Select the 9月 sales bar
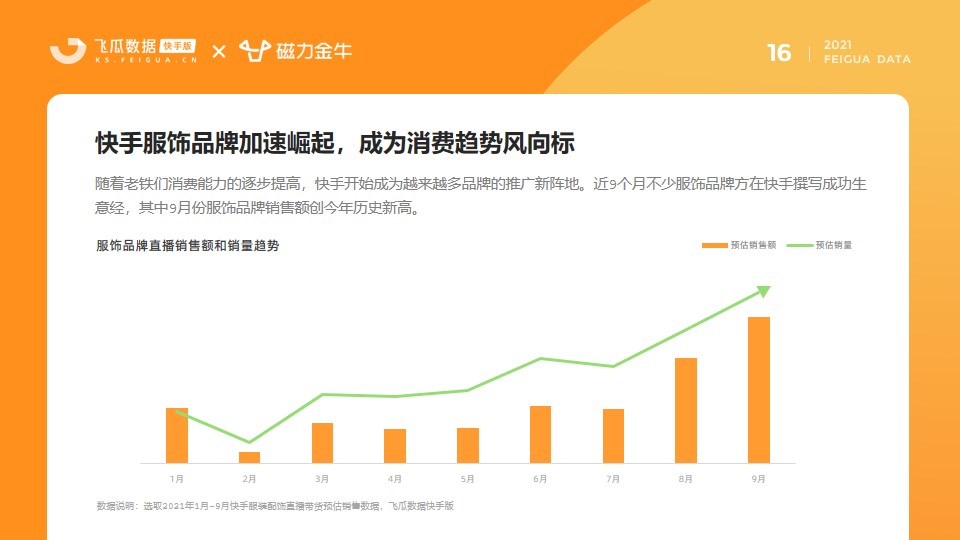Image resolution: width=960 pixels, height=540 pixels. [759, 390]
